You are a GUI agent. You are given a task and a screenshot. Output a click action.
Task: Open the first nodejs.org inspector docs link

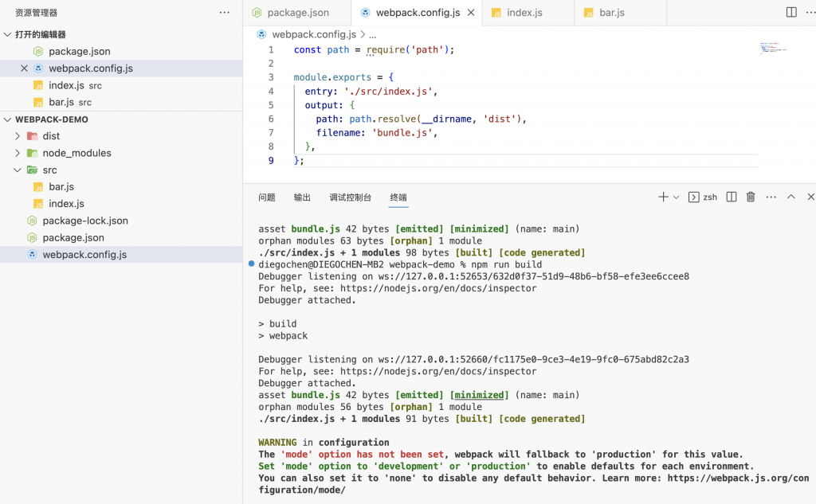438,288
